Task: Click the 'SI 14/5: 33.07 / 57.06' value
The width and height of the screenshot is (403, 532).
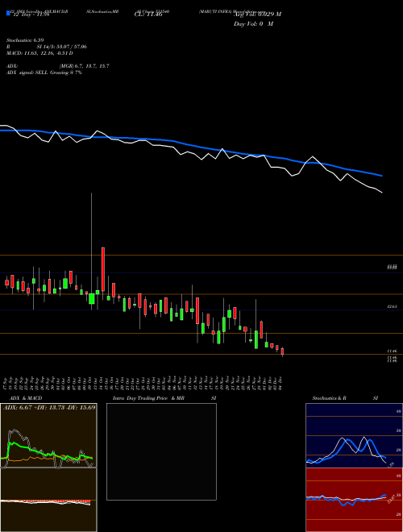Action: [62, 47]
